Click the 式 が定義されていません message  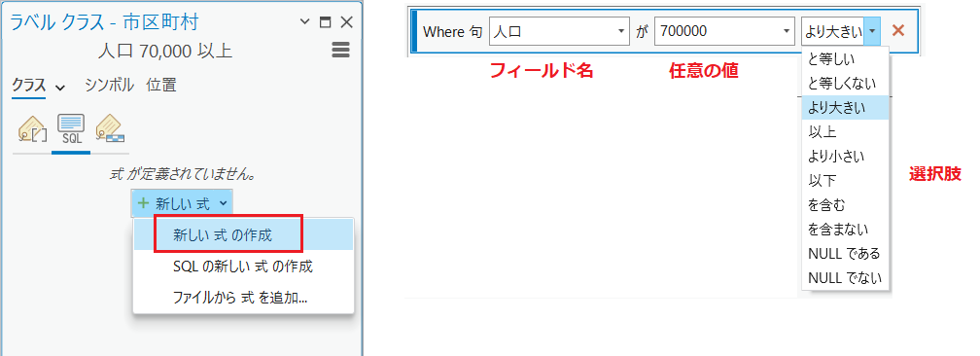182,173
